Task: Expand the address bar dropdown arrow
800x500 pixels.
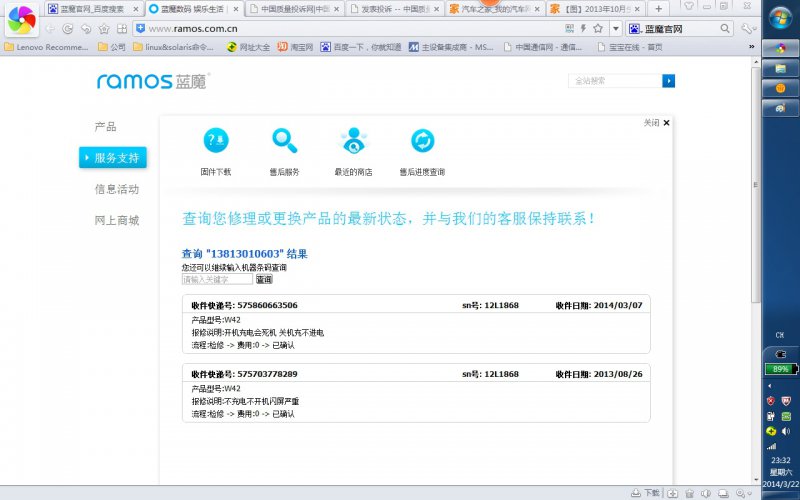Action: [616, 29]
